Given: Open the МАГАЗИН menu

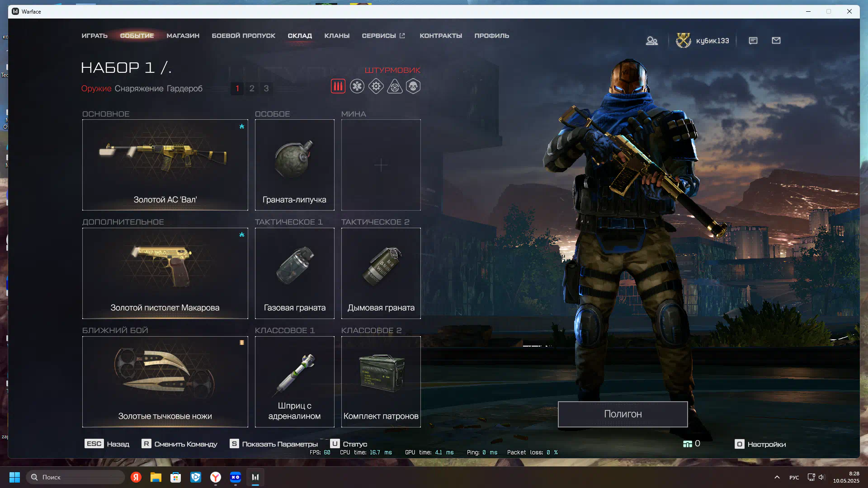Looking at the screenshot, I should click(183, 36).
